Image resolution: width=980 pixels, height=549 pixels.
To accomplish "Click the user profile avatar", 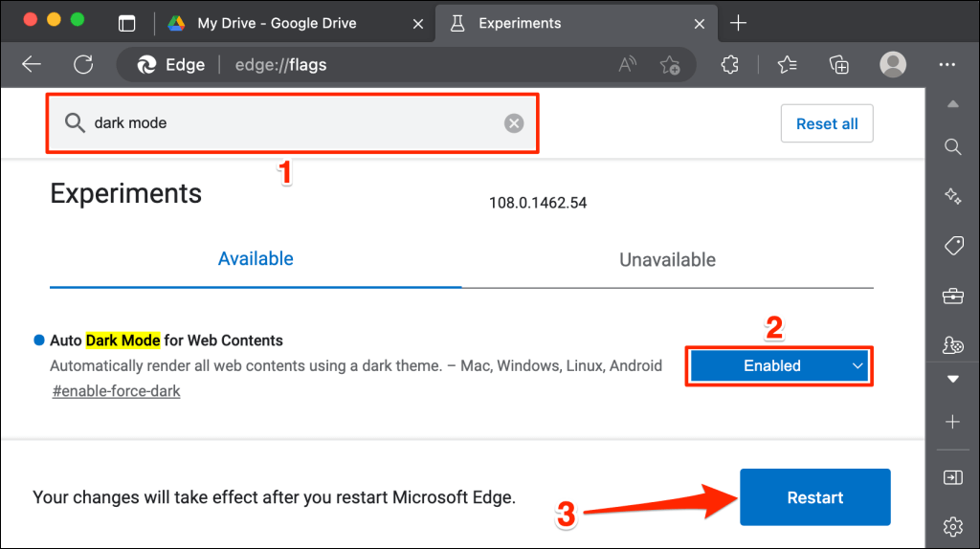I will (892, 64).
